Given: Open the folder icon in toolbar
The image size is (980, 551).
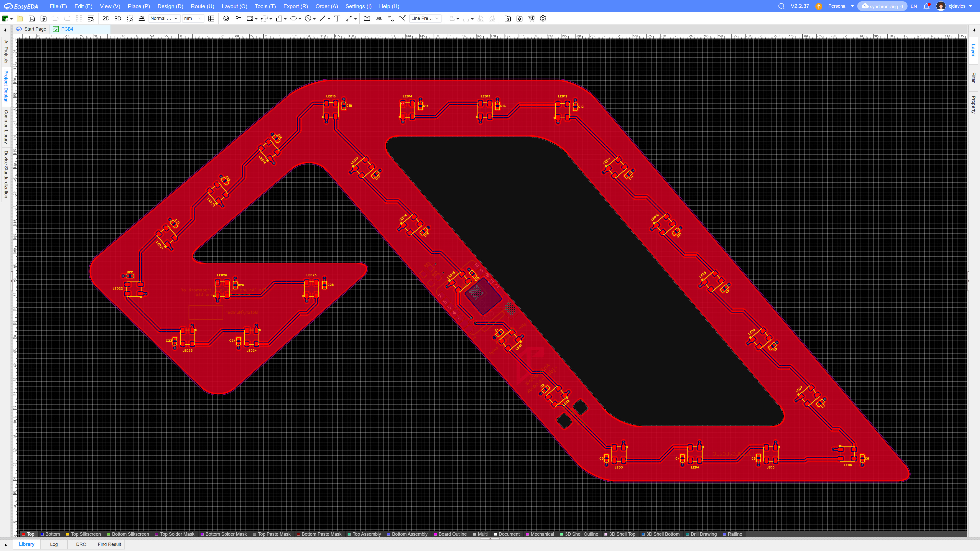Looking at the screenshot, I should (20, 18).
